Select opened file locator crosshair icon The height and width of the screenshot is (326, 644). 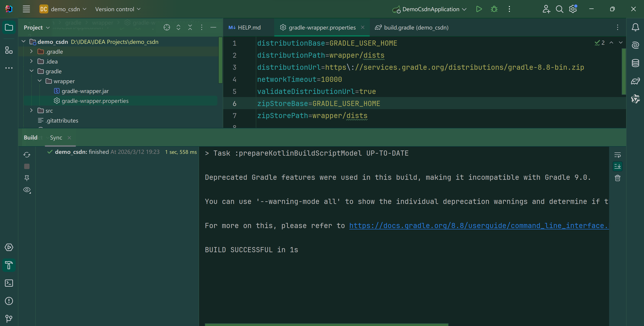[167, 27]
